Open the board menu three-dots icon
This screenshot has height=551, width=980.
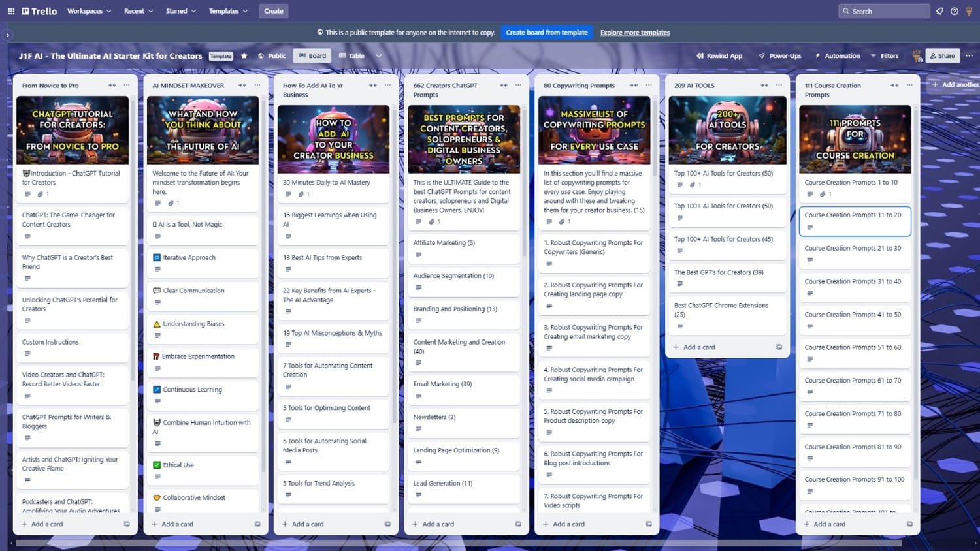pyautogui.click(x=969, y=56)
